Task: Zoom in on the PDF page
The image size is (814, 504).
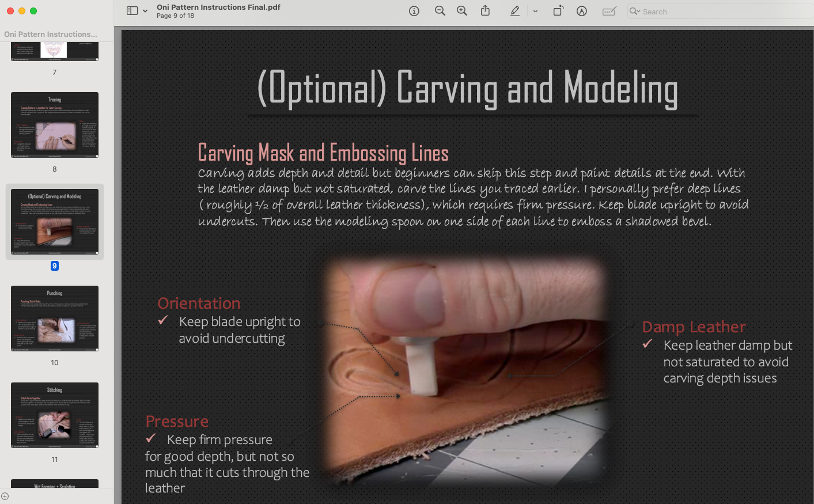Action: 462,11
